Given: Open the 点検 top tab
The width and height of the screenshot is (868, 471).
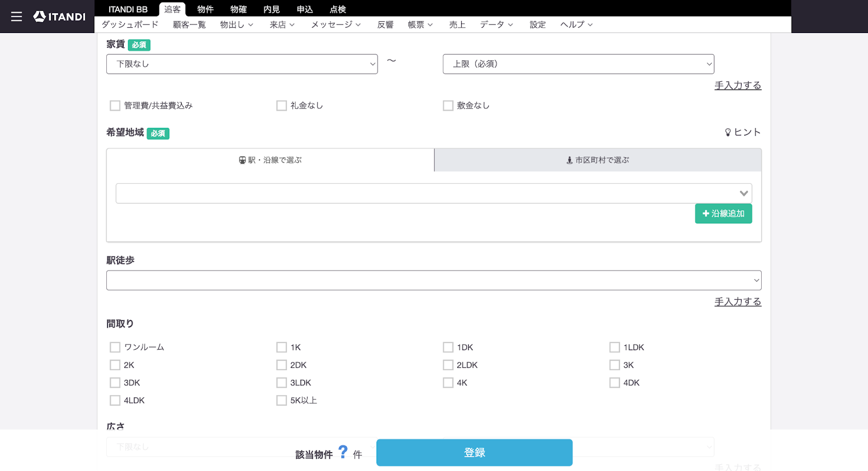Looking at the screenshot, I should pos(338,9).
